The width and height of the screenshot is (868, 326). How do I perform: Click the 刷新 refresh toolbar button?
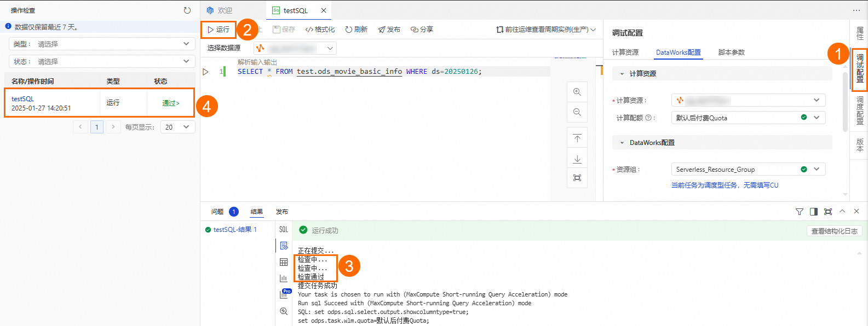pos(356,30)
